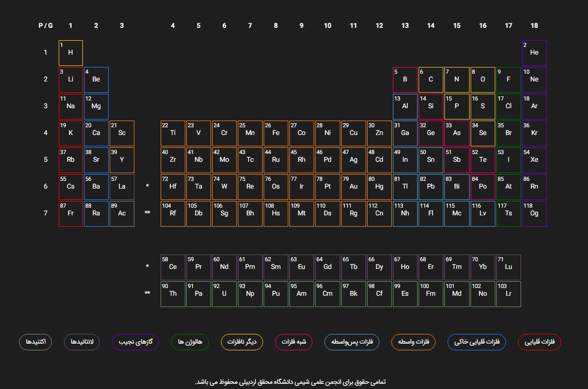Click the گازهای نجیب legend pill

(135, 342)
